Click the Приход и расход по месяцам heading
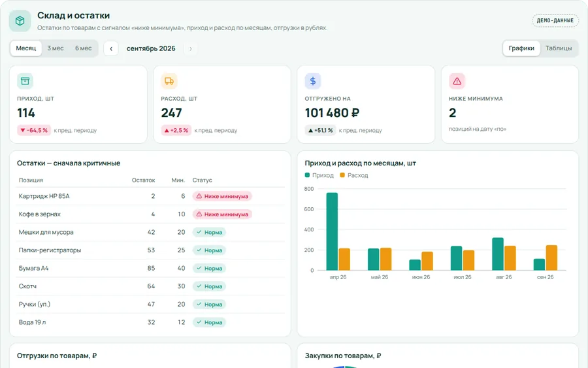 pyautogui.click(x=361, y=163)
